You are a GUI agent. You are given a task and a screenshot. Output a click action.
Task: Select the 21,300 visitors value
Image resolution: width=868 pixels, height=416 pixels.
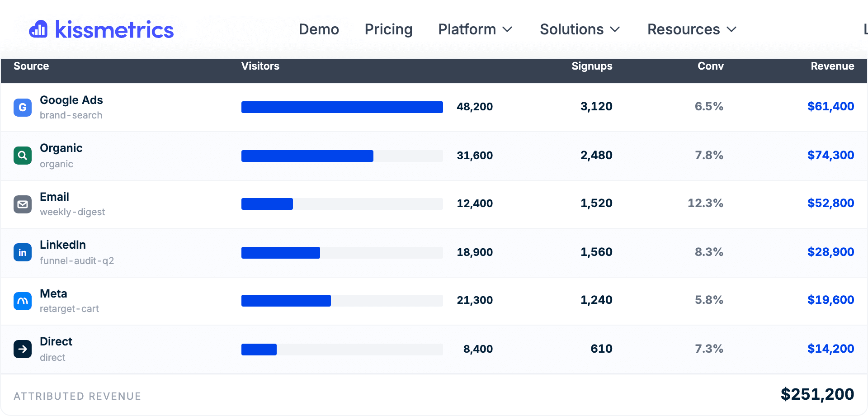(475, 300)
